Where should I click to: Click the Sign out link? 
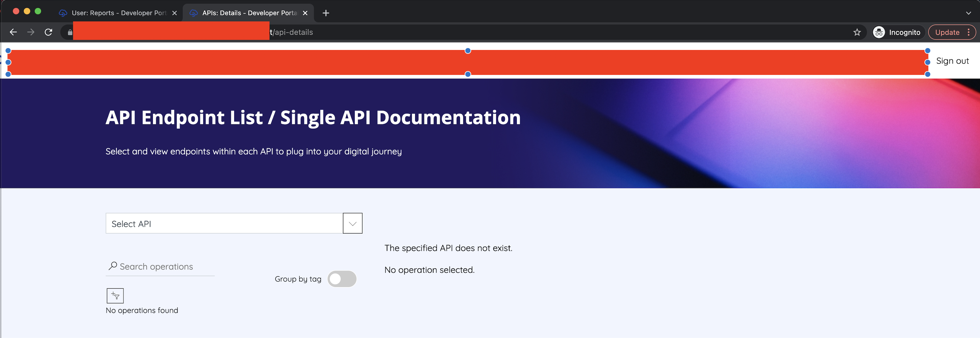point(952,60)
